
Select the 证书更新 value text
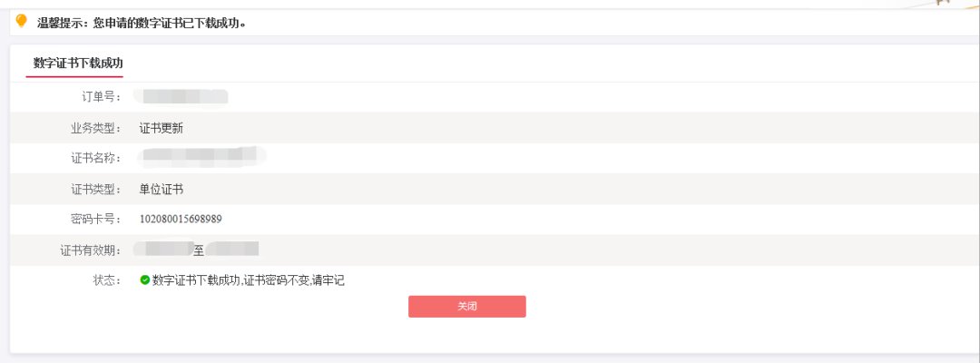click(162, 128)
